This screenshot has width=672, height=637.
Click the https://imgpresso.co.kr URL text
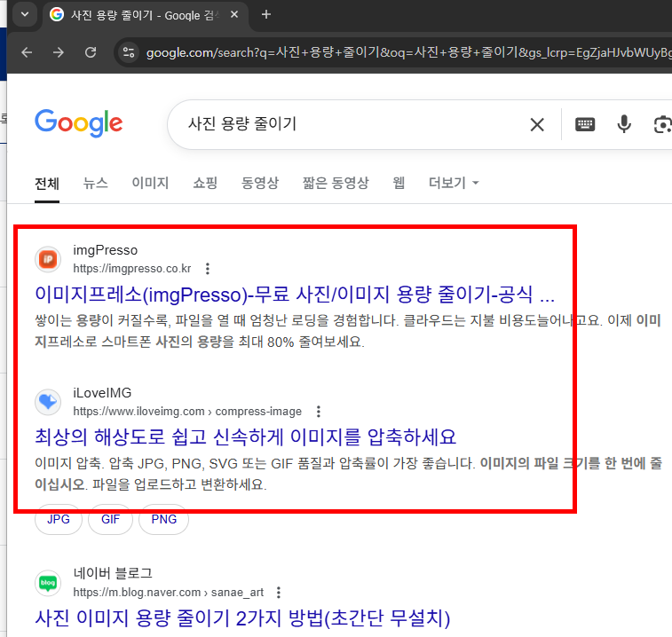[x=132, y=269]
